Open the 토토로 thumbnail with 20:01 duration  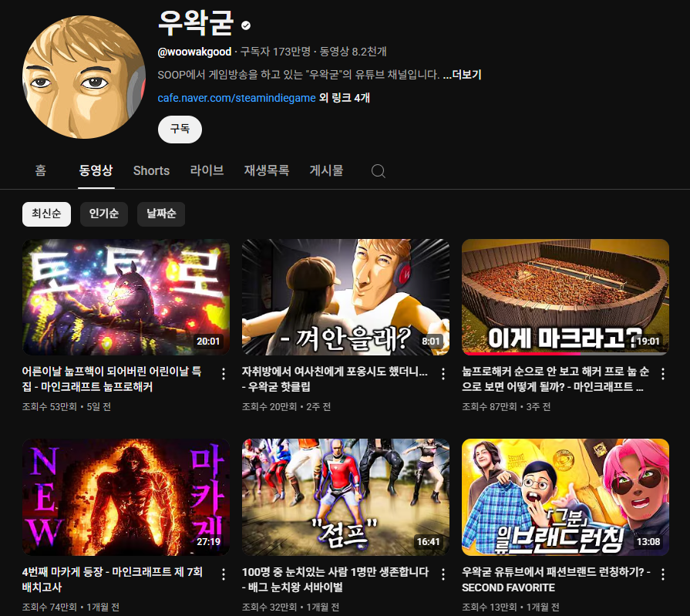pos(126,297)
